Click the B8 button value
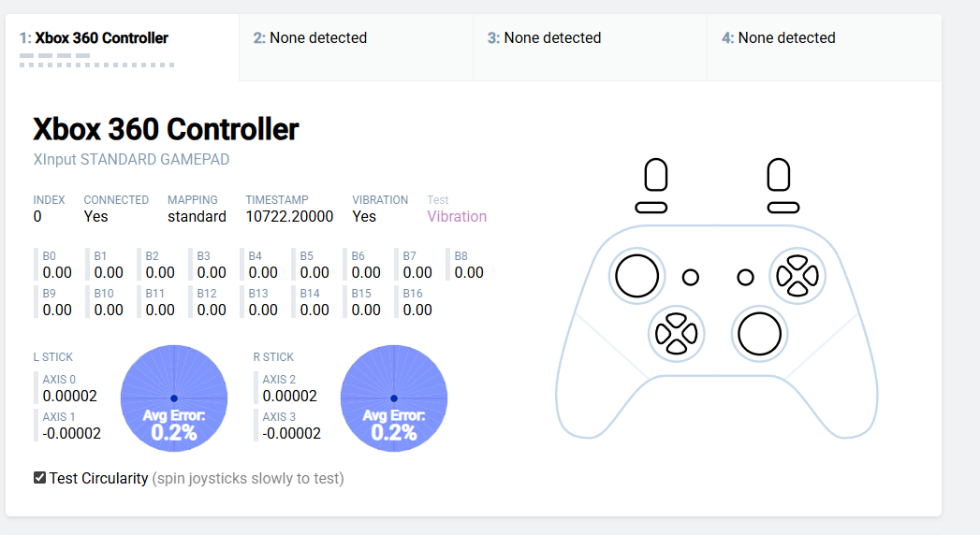The image size is (980, 535). 469,273
